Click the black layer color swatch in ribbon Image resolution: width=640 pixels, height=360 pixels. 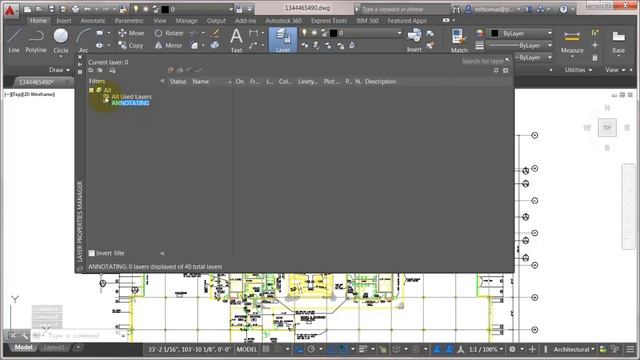(333, 33)
